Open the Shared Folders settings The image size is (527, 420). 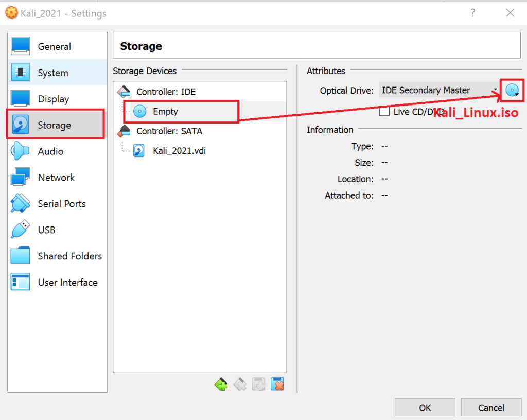tap(57, 256)
